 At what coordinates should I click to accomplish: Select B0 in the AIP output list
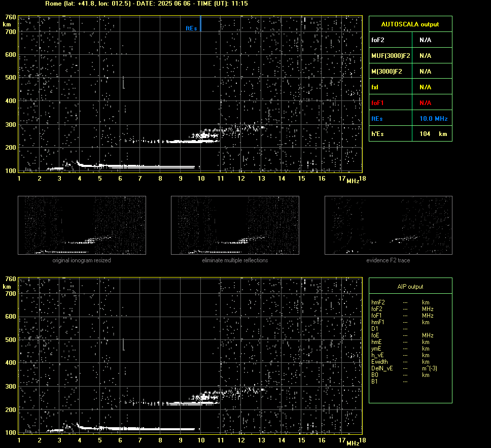coord(374,375)
